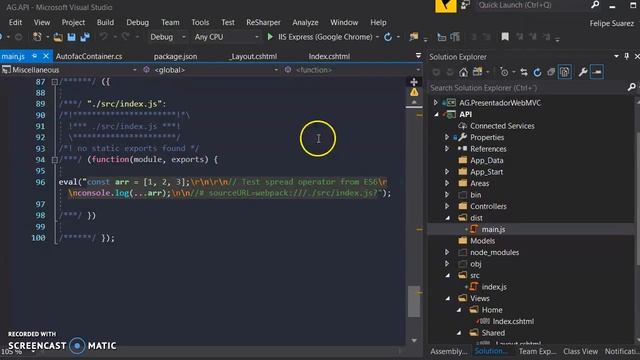Click the editor scroll down arrow
The height and width of the screenshot is (360, 640).
(x=414, y=340)
